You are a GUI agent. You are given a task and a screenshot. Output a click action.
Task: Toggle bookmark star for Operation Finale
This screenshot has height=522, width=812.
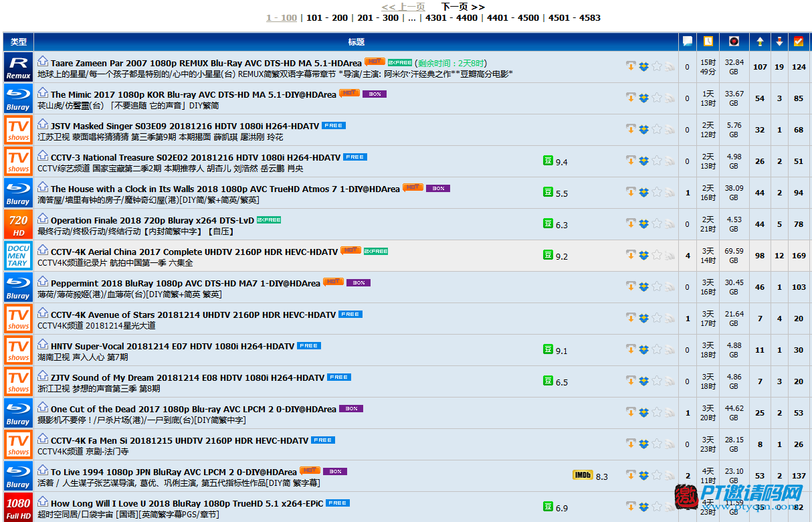point(657,224)
